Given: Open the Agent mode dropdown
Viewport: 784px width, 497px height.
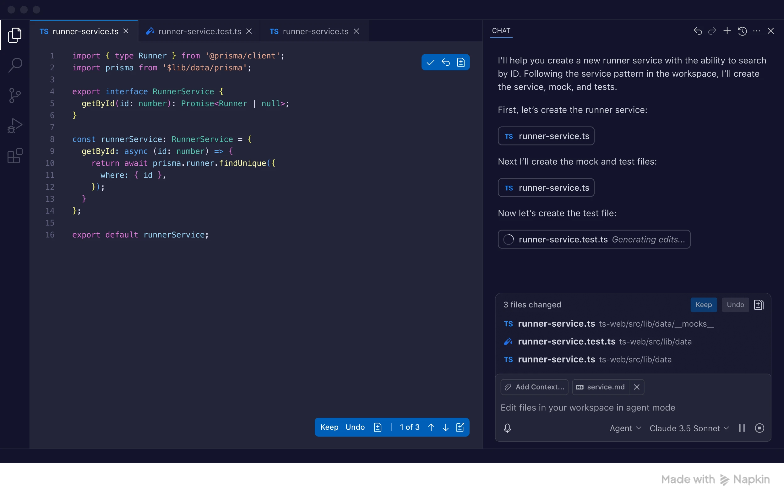Looking at the screenshot, I should (625, 428).
